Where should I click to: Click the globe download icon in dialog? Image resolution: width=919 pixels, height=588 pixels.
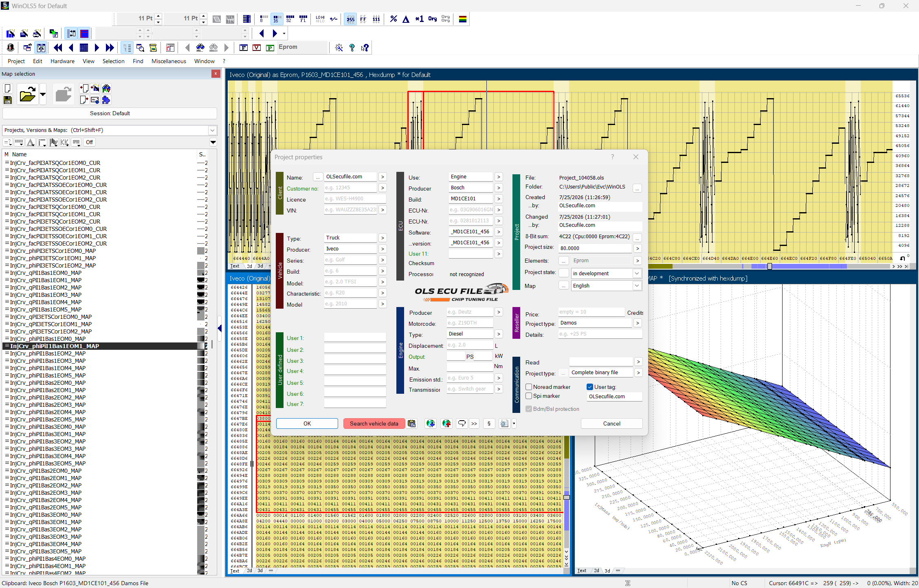(431, 423)
